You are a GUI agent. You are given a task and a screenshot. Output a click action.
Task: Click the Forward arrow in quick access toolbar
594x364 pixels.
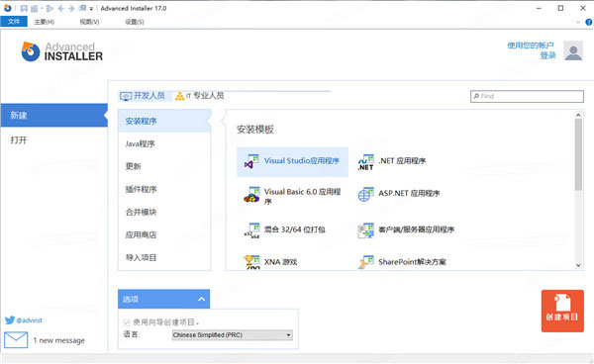(71, 8)
